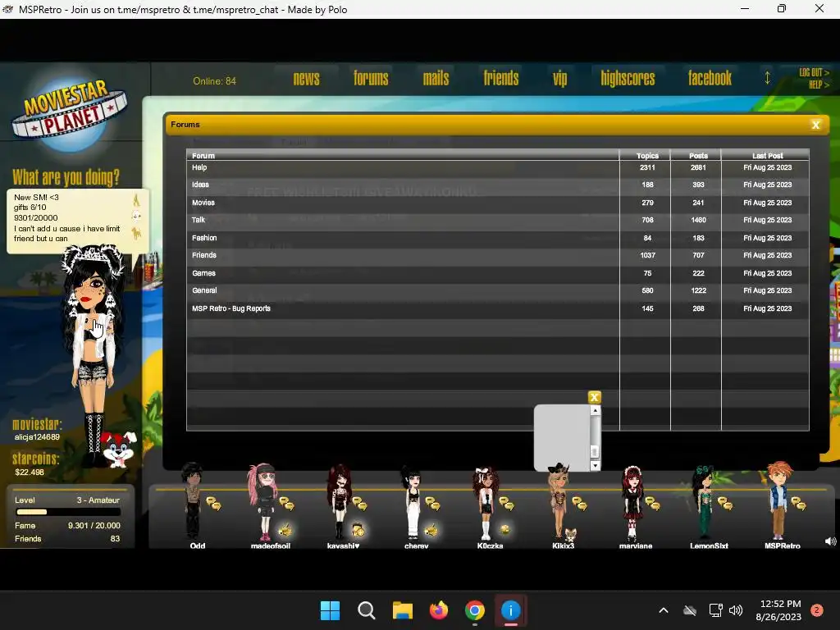The image size is (840, 630).
Task: Click LemonSixt's avatar in friends bar
Action: (703, 501)
